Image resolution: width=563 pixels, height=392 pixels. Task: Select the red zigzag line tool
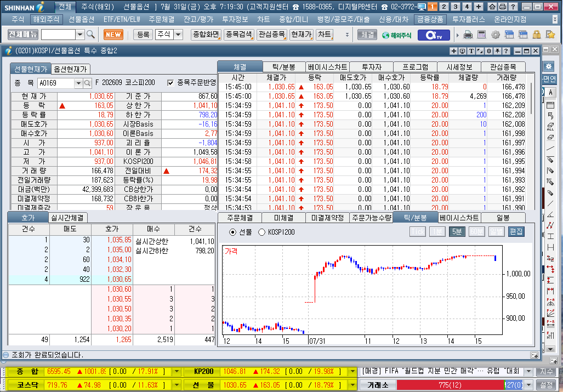pos(550,225)
